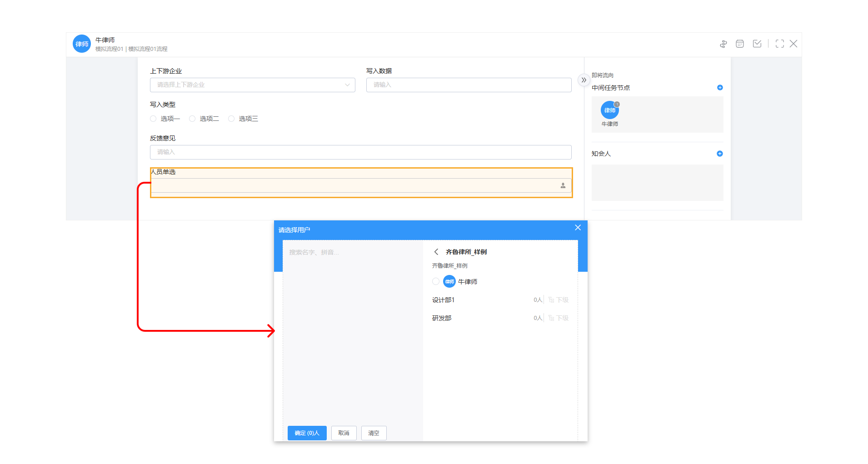Select the 选项一 radio button
This screenshot has width=868, height=464.
click(x=153, y=119)
